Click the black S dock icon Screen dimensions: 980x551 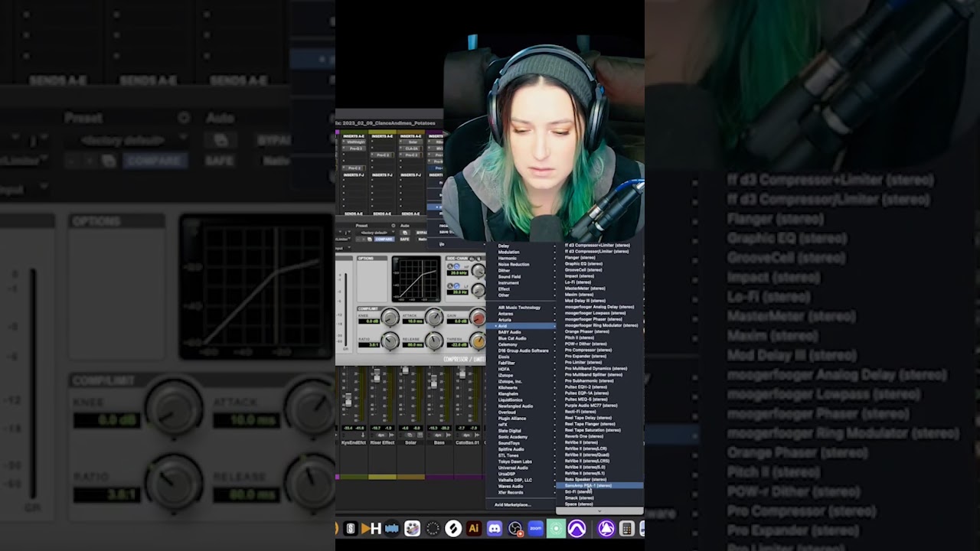(x=351, y=528)
